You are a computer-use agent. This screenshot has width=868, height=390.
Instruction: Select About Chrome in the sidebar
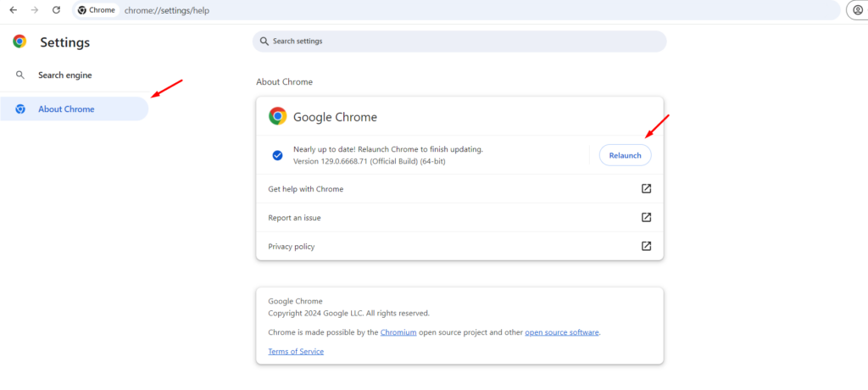66,109
